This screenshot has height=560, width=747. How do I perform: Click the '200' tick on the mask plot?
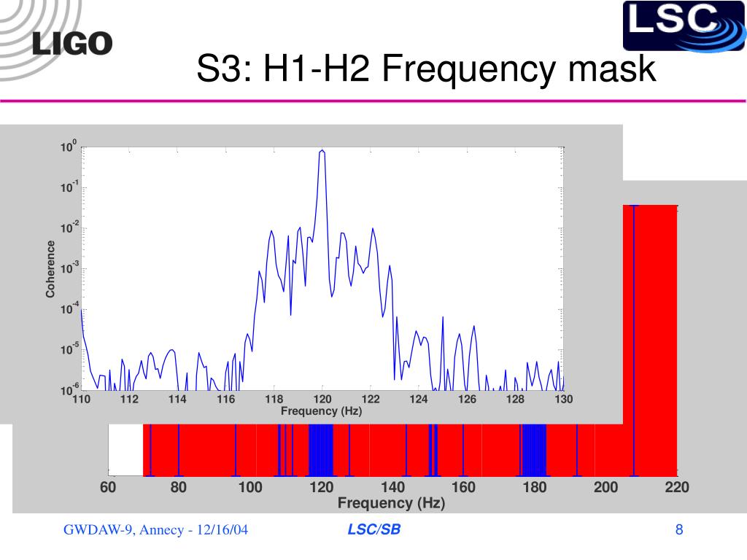pyautogui.click(x=605, y=487)
